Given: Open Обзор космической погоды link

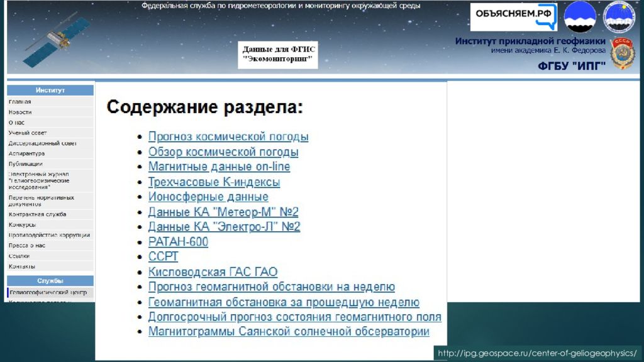Looking at the screenshot, I should 223,152.
